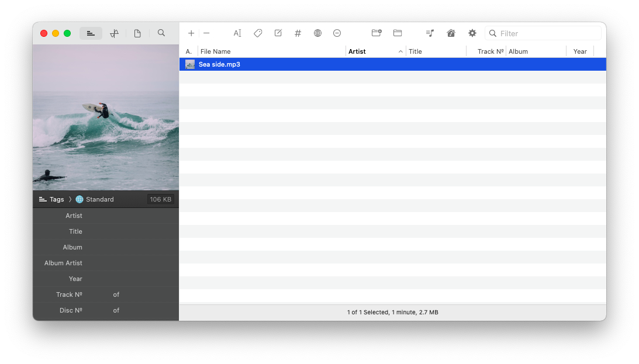Click the Sea side.mp3 artwork thumbnail
This screenshot has height=364, width=639.
pyautogui.click(x=190, y=64)
